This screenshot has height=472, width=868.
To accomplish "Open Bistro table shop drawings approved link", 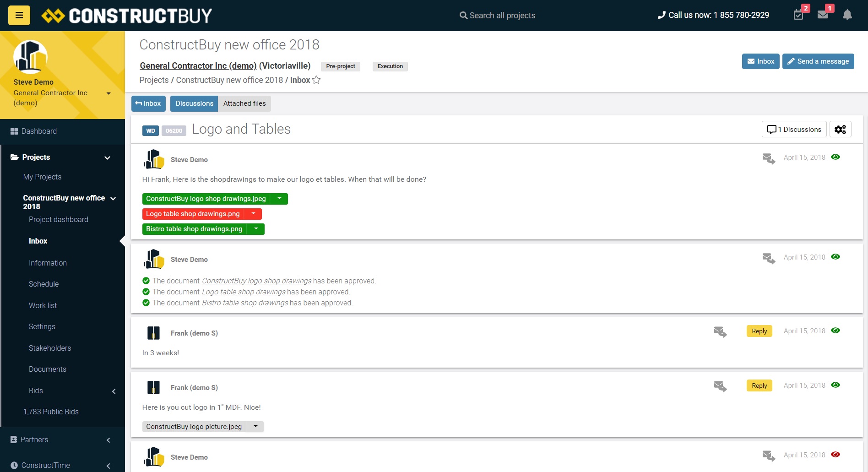I will (245, 303).
